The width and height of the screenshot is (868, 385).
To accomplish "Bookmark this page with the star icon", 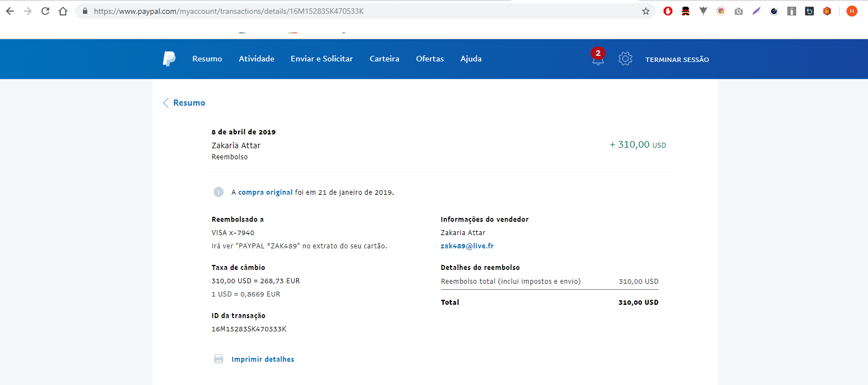I will point(645,11).
